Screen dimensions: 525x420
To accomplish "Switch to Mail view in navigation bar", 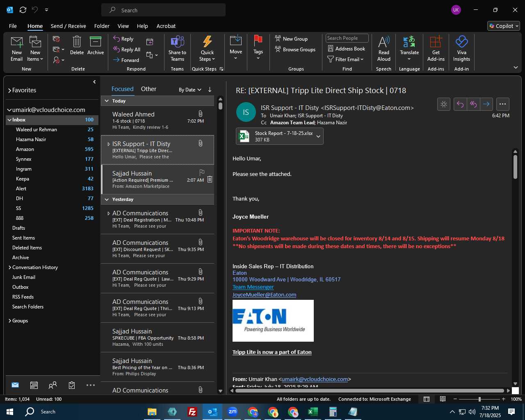I will click(x=15, y=385).
